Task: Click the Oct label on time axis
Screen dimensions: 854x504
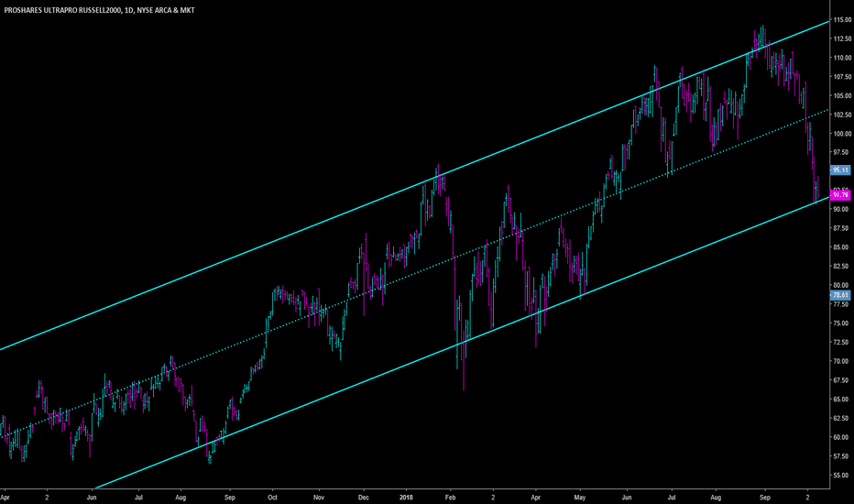Action: (x=272, y=498)
